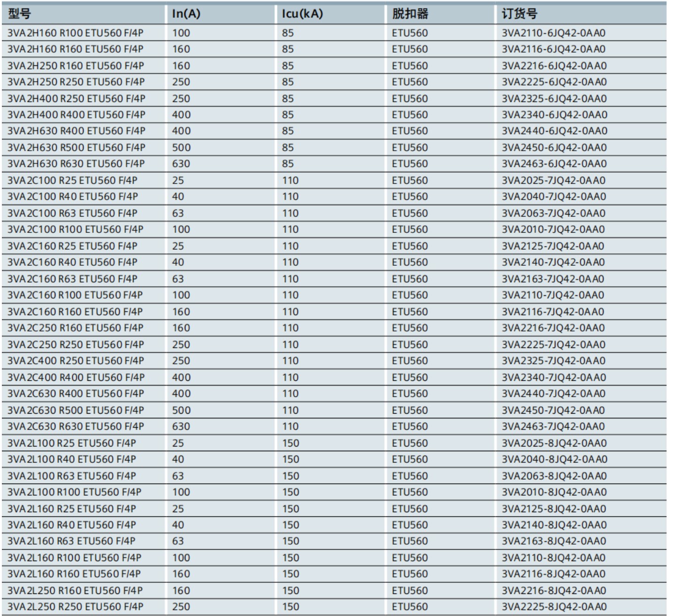Select model 3VA2C100 R40 ETU560 F/4P
673x616 pixels.
72,196
